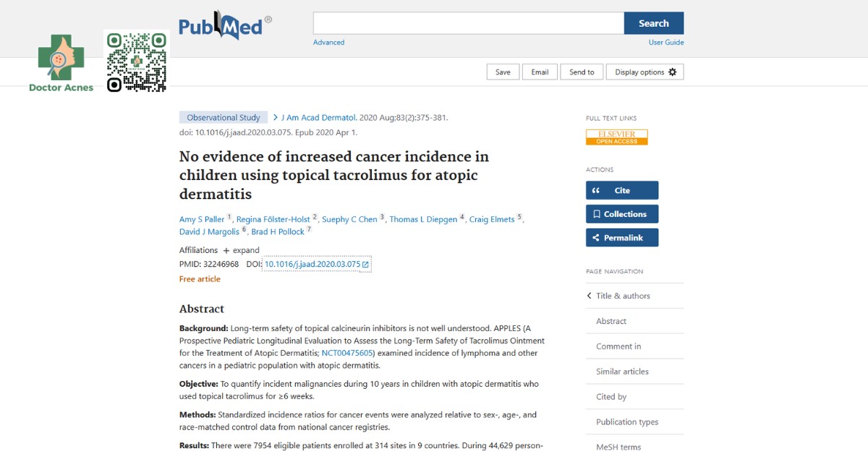This screenshot has height=454, width=868.
Task: Open the User Guide link
Action: coord(665,43)
